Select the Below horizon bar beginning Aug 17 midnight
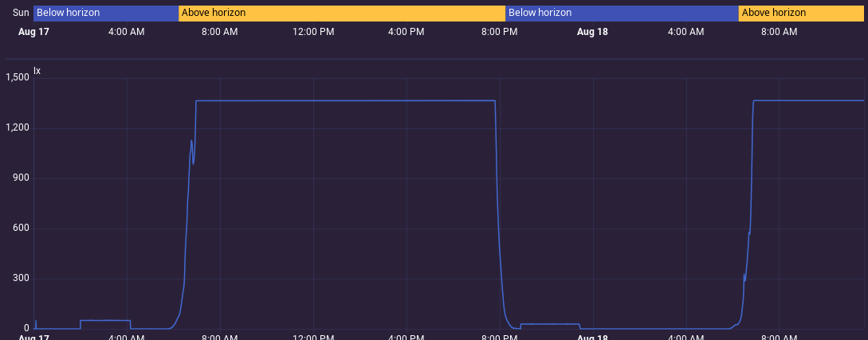868x340 pixels. click(106, 14)
